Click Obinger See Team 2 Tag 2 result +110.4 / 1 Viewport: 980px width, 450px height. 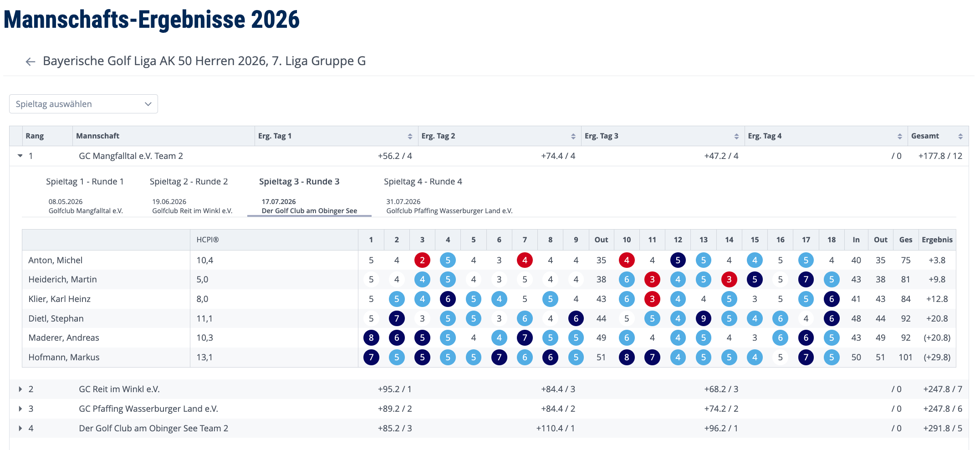click(x=556, y=428)
